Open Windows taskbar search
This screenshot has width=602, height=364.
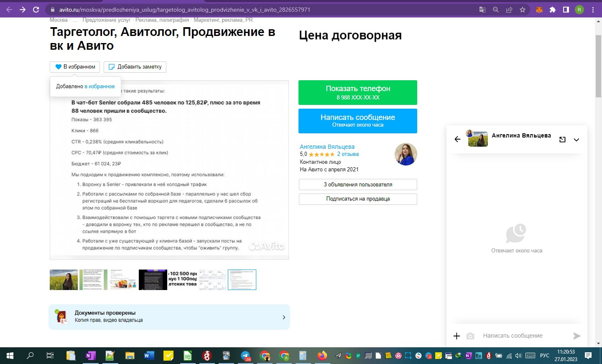(30, 356)
